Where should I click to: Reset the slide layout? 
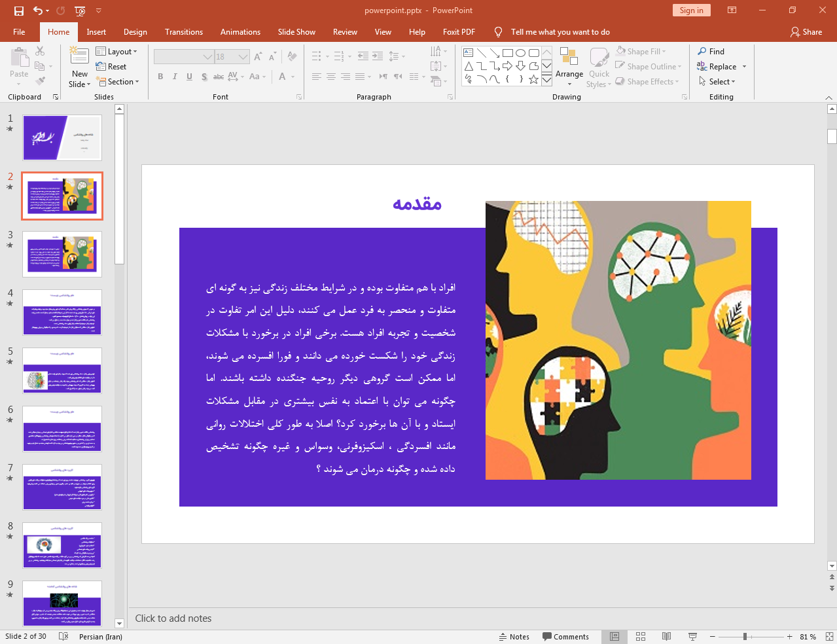pyautogui.click(x=111, y=67)
